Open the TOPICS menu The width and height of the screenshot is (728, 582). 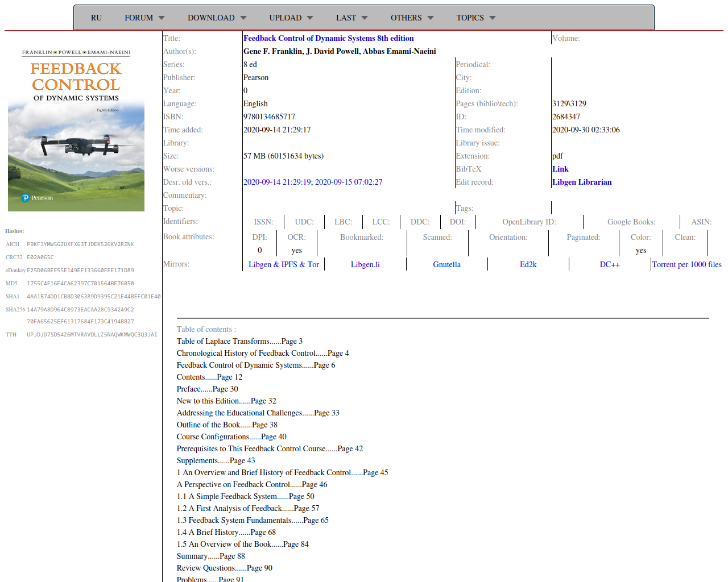click(475, 18)
